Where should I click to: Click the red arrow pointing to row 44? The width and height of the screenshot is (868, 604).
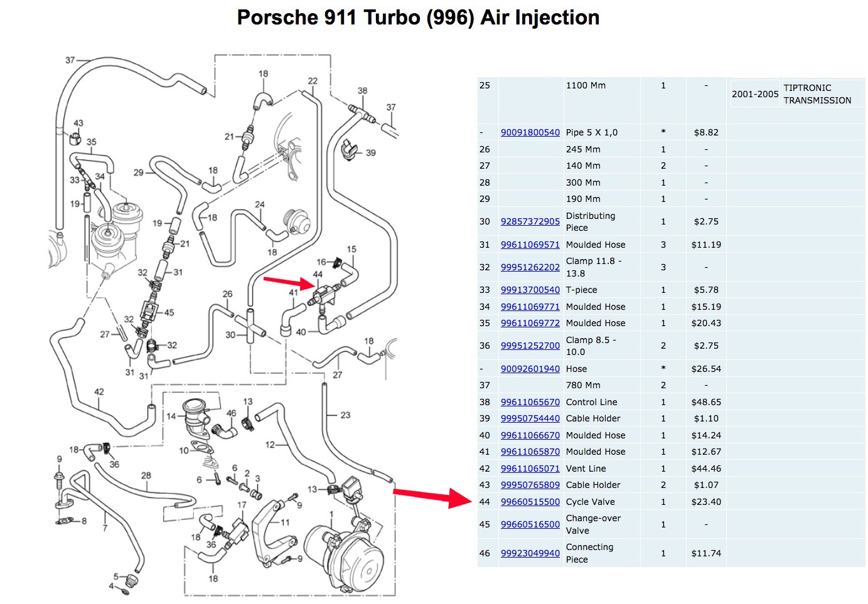[432, 497]
